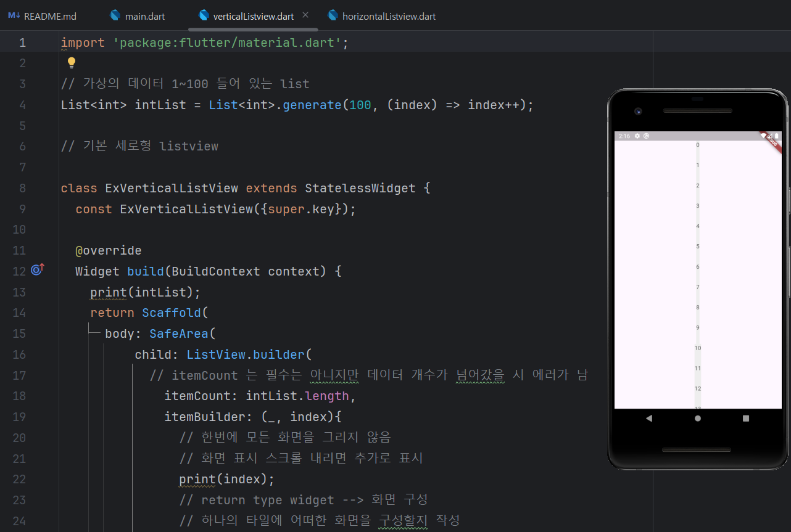
Task: Click the comment '// return type widget --> 화면 구성'
Action: click(x=304, y=499)
